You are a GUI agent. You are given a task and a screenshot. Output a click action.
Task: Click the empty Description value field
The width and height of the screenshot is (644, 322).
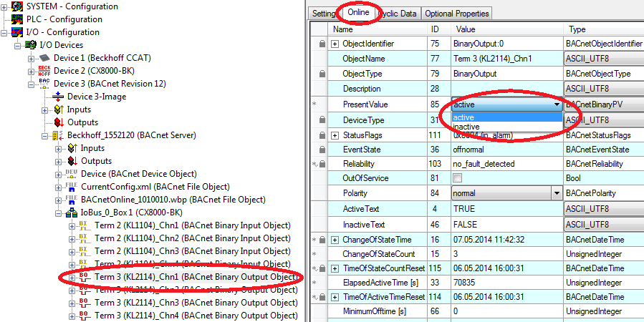pos(507,89)
